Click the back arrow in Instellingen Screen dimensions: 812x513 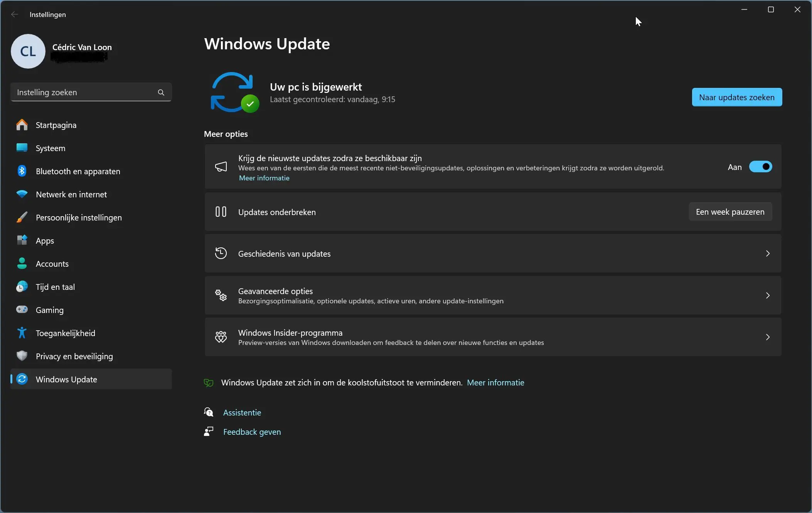pyautogui.click(x=15, y=14)
